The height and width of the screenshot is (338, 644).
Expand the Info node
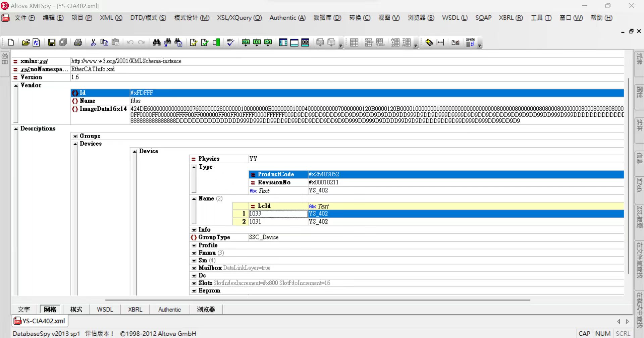point(194,230)
